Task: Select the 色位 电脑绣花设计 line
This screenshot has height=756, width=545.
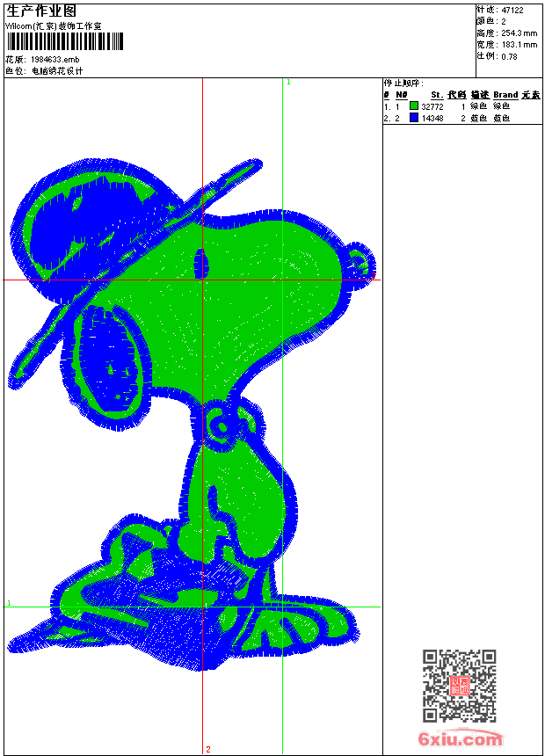Action: pos(44,71)
